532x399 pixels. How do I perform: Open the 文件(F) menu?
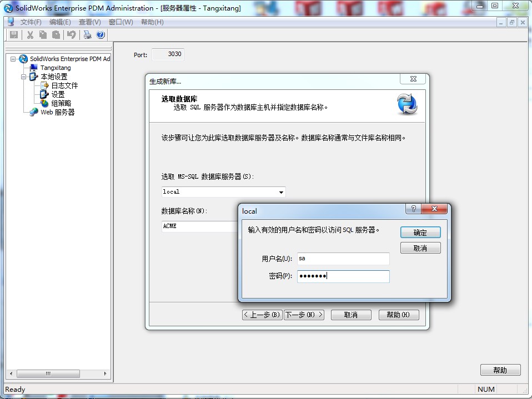coord(31,22)
